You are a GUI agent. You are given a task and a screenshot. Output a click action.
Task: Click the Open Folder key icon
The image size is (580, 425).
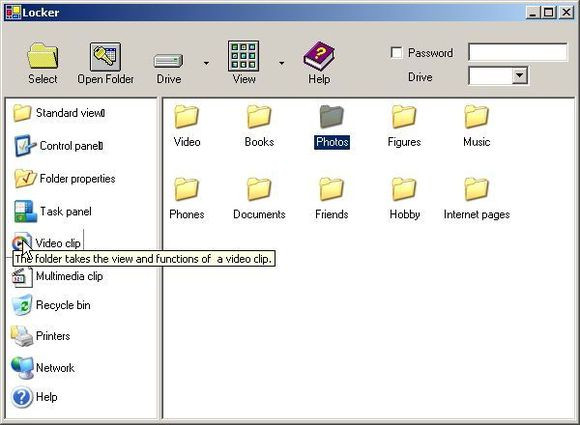(x=105, y=56)
